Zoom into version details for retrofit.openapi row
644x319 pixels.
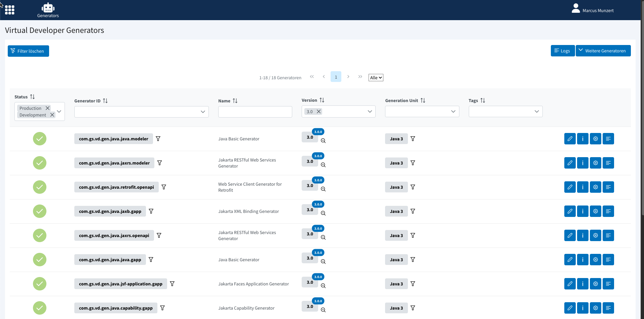323,189
